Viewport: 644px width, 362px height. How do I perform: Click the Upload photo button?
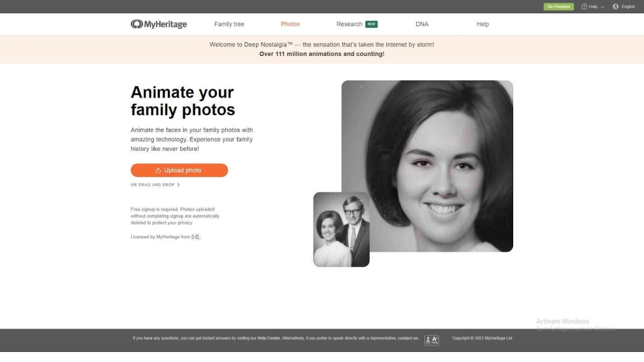click(x=179, y=170)
